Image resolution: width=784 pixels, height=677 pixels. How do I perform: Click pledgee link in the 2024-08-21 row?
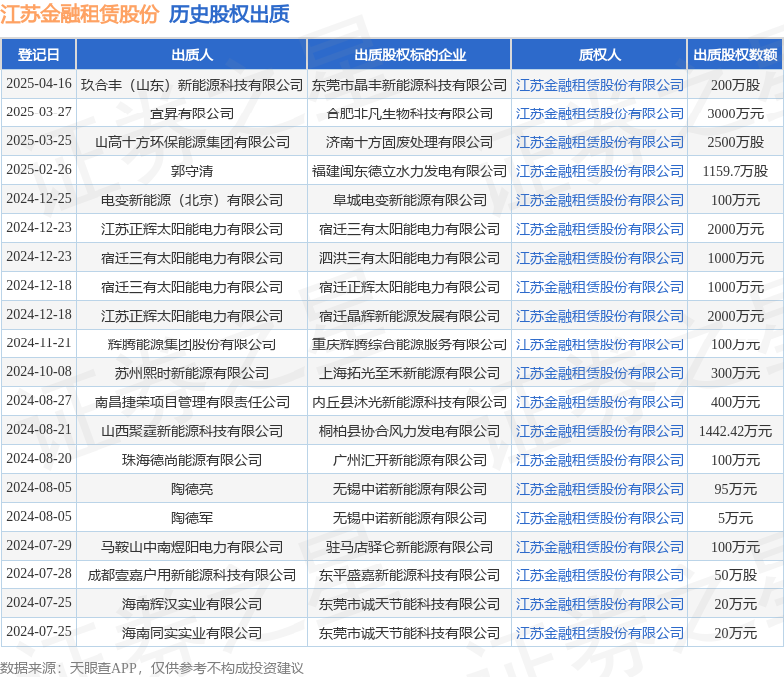tap(600, 431)
